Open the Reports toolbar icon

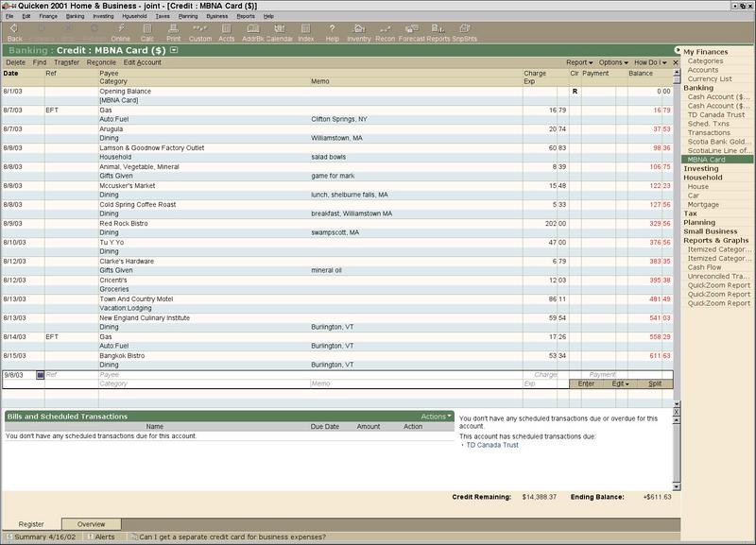438,32
